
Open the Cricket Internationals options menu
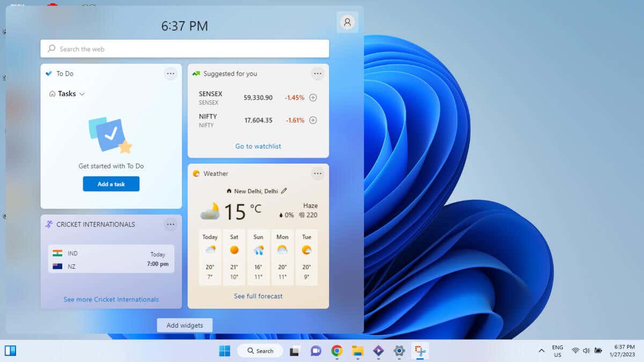pos(171,224)
